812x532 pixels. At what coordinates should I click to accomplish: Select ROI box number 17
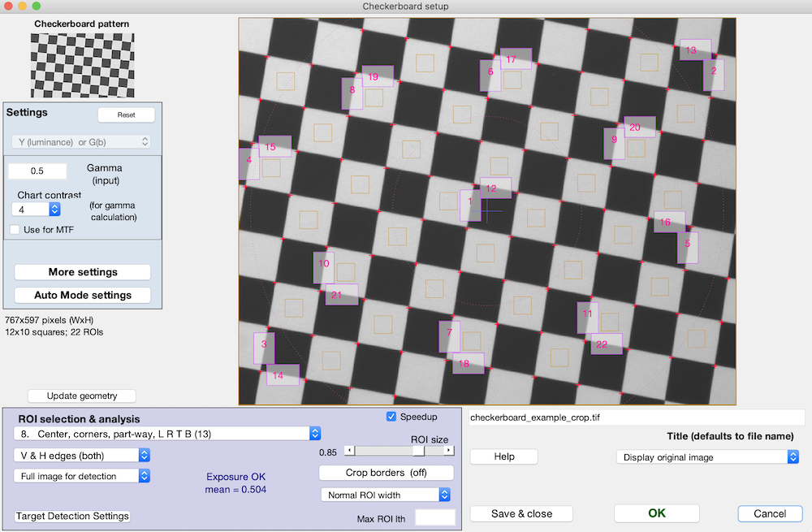tap(516, 58)
